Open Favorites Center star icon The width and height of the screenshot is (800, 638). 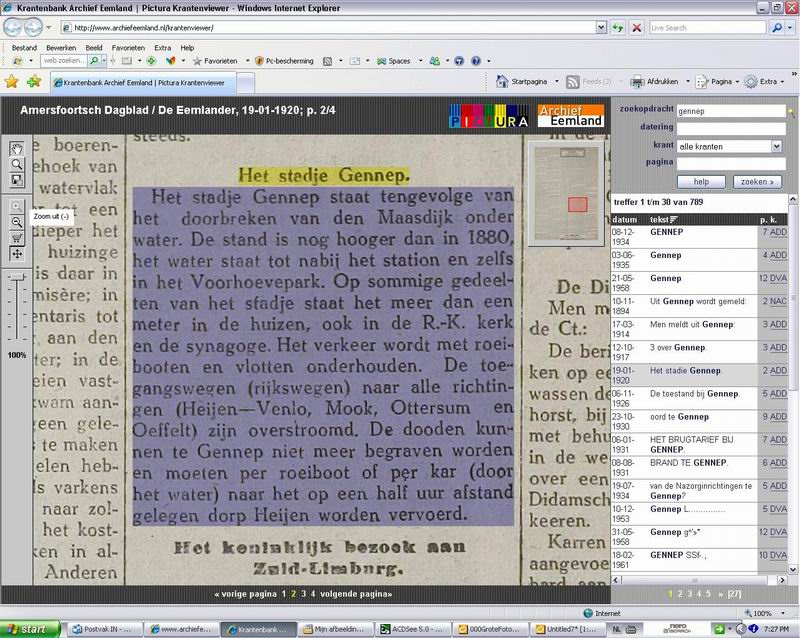[11, 82]
